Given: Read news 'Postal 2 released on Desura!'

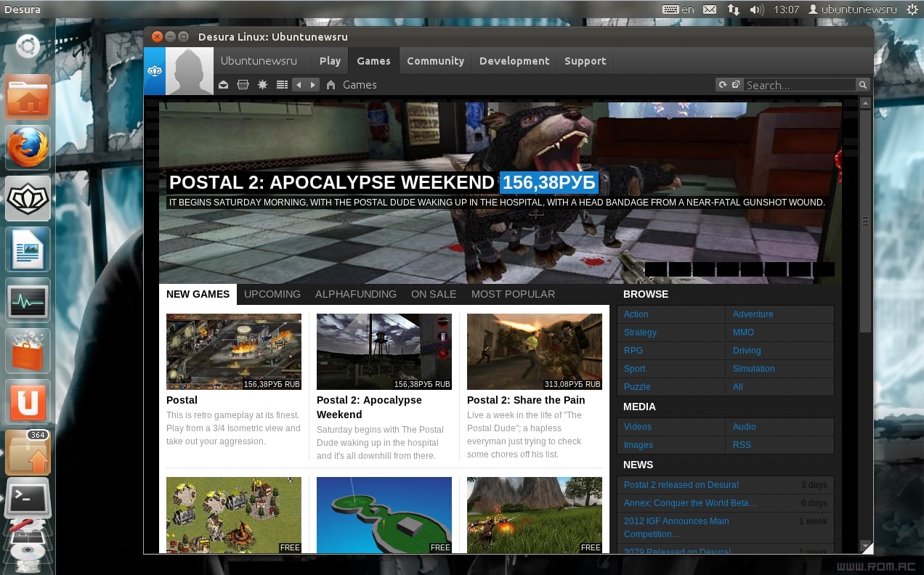Looking at the screenshot, I should [681, 485].
